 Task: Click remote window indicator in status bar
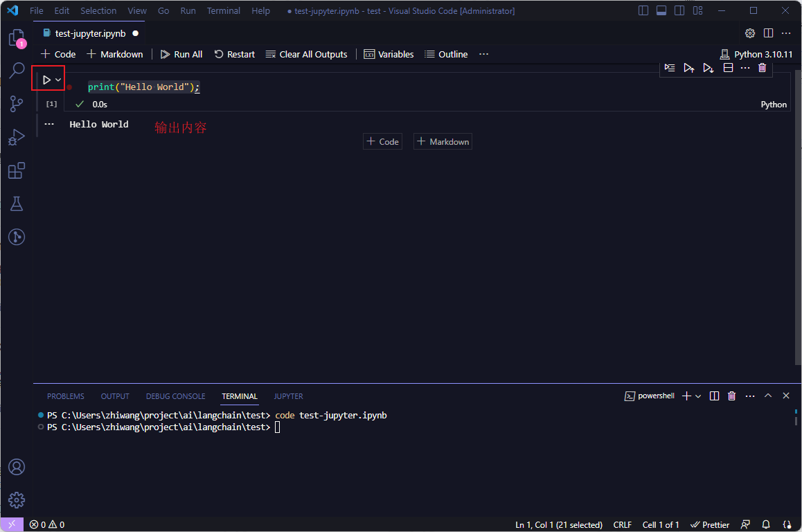[12, 525]
